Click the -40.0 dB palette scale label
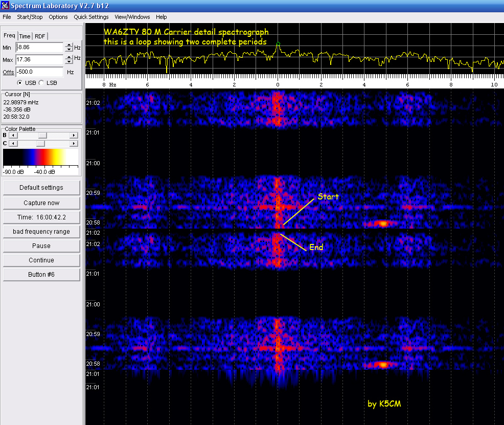504x425 pixels. click(44, 172)
